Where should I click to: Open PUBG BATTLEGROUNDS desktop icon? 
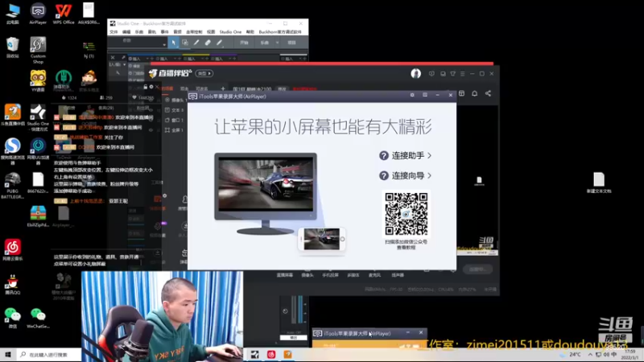[12, 186]
